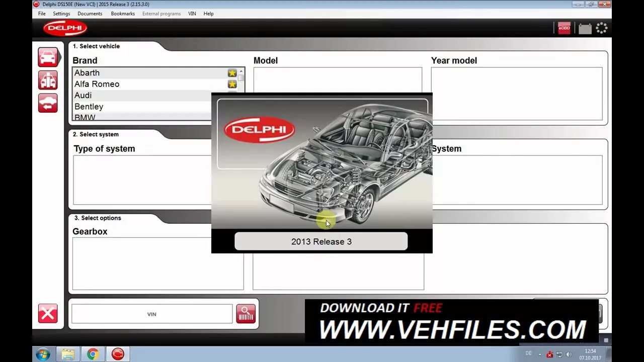Click the Delphi logo in header
Screen dimensions: 644x362
pos(65,28)
